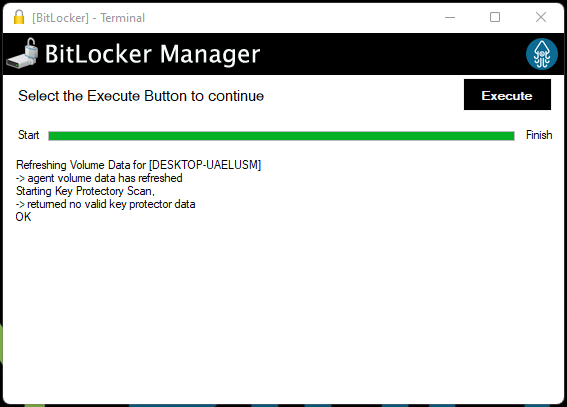This screenshot has width=567, height=407.
Task: Click 'Select the Execute Button to continue' text
Action: point(141,96)
